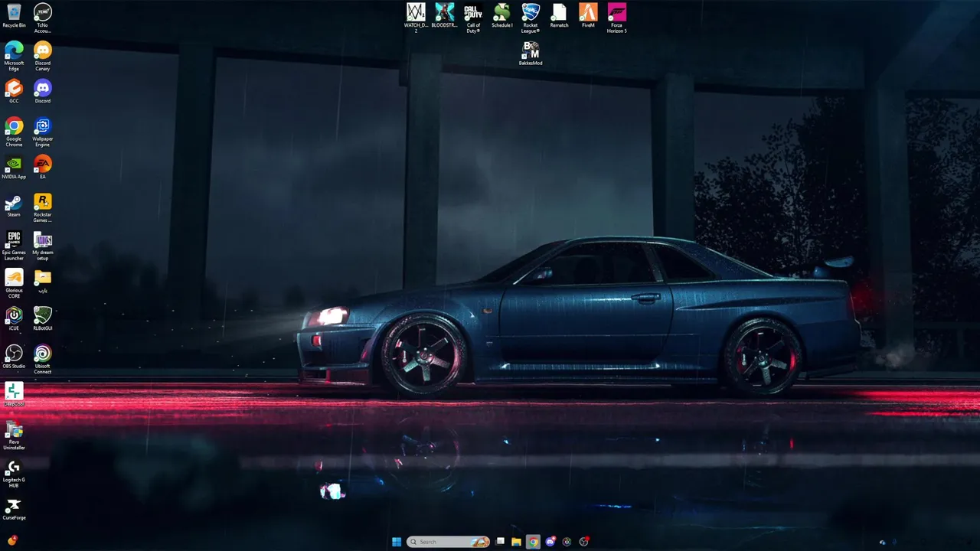The width and height of the screenshot is (980, 551).
Task: Open the Recycle Bin desktop icon
Action: (14, 15)
